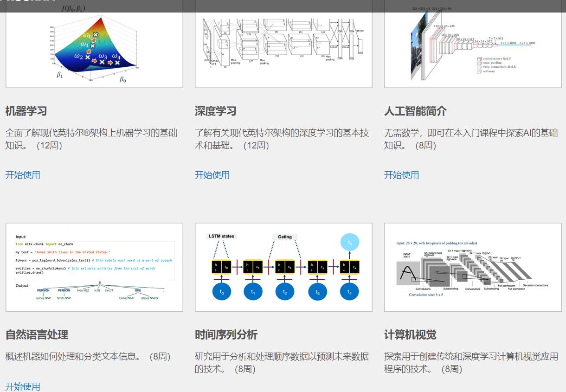Follow the 开始使用 link for 深度学习

[212, 175]
